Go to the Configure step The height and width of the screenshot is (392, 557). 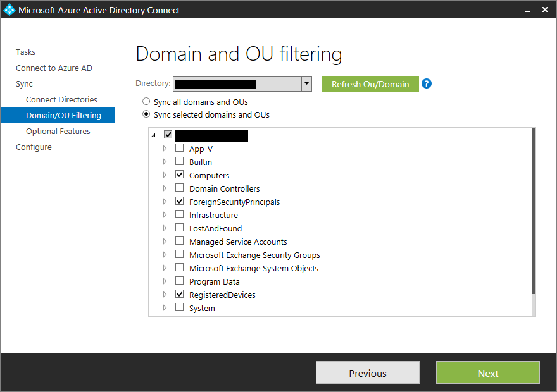pos(34,147)
